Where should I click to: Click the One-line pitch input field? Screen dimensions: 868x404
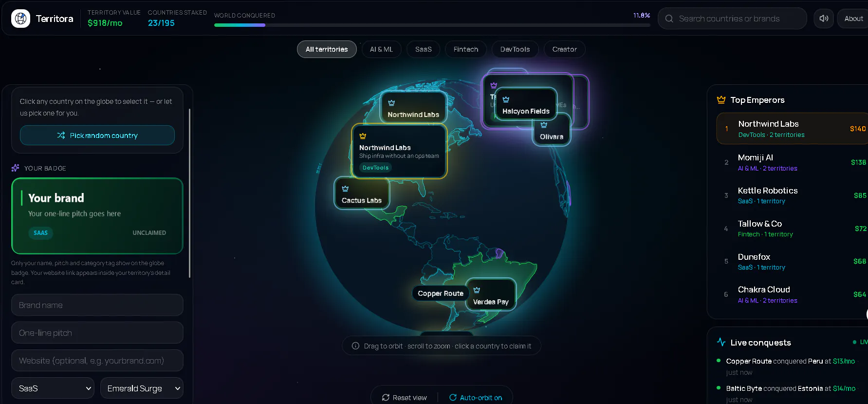coord(97,333)
